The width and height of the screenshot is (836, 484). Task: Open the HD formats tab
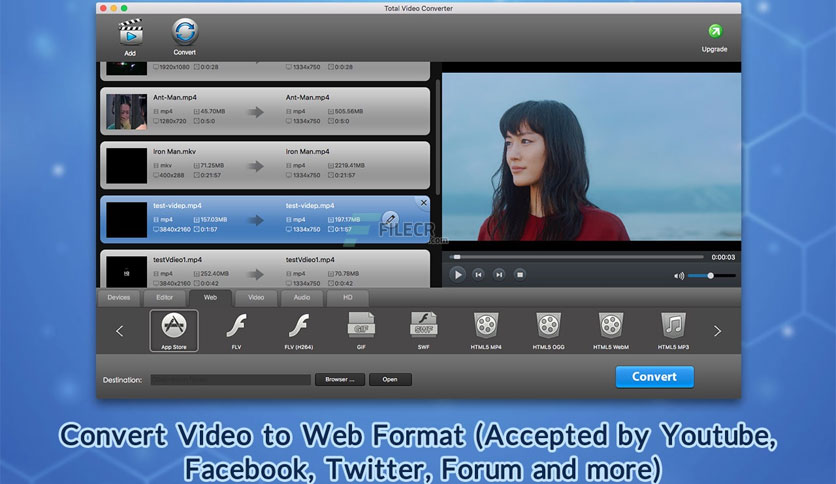click(348, 298)
